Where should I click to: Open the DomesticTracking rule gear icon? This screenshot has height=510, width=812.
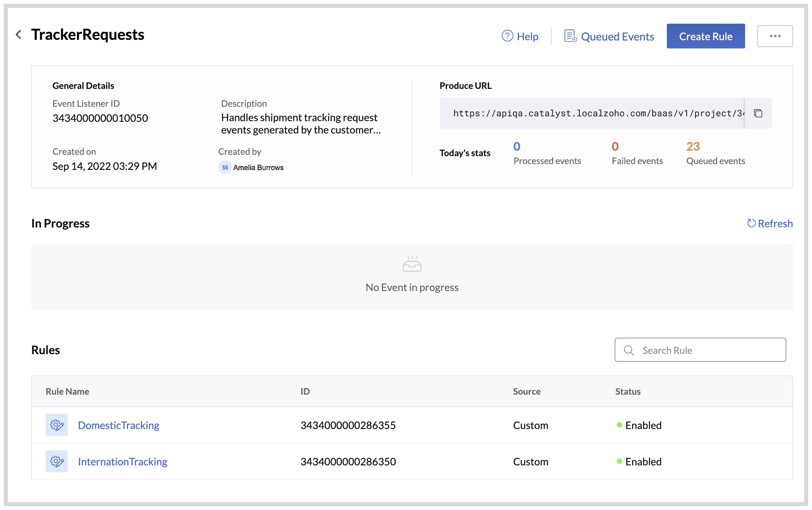tap(57, 425)
